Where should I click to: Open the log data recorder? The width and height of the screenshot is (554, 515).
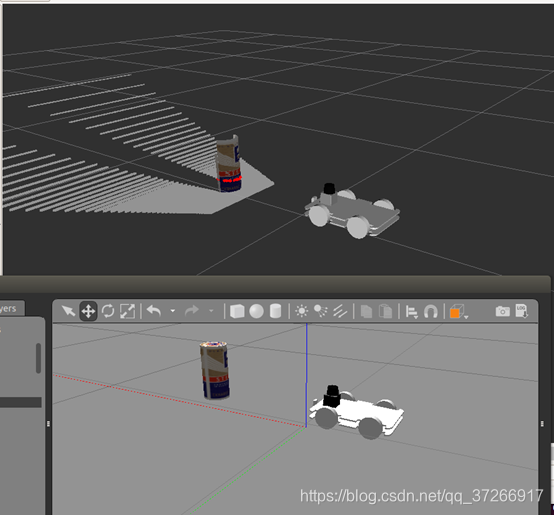(521, 311)
